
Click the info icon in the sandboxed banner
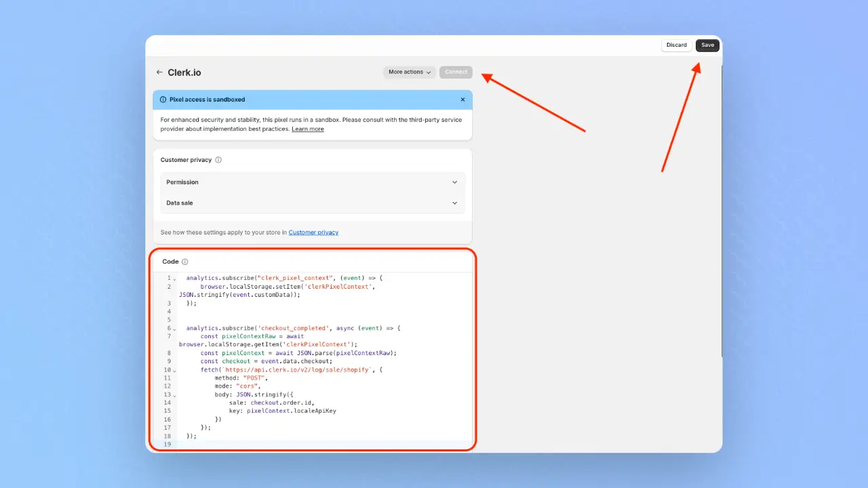click(163, 100)
